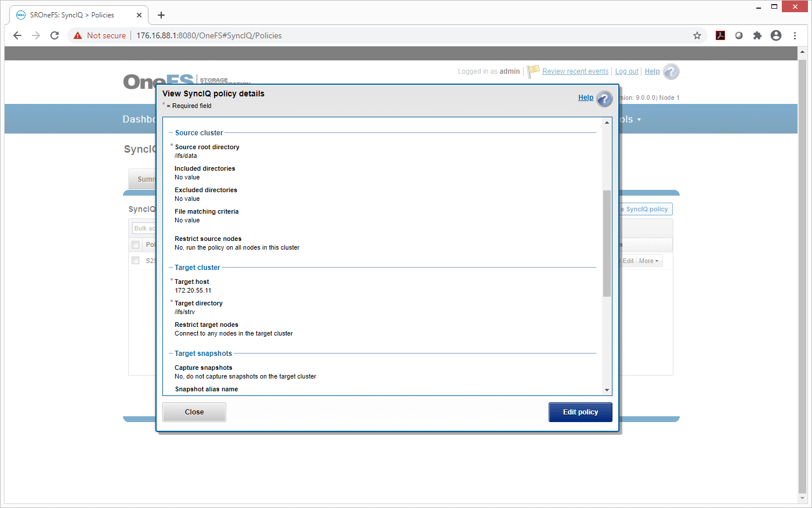
Task: Open the Chrome profile avatar
Action: pos(776,35)
